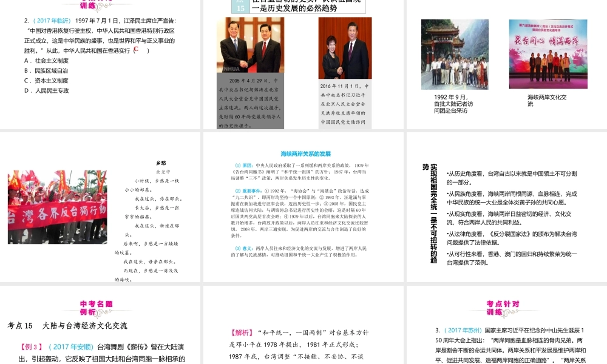Click the (2017年安顺) source tag
Screen dimensions: 607x364
(x=71, y=346)
